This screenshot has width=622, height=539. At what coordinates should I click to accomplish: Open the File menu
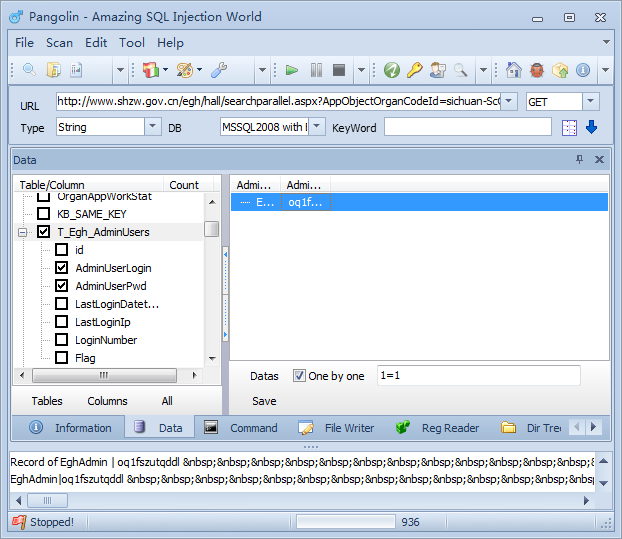(24, 42)
